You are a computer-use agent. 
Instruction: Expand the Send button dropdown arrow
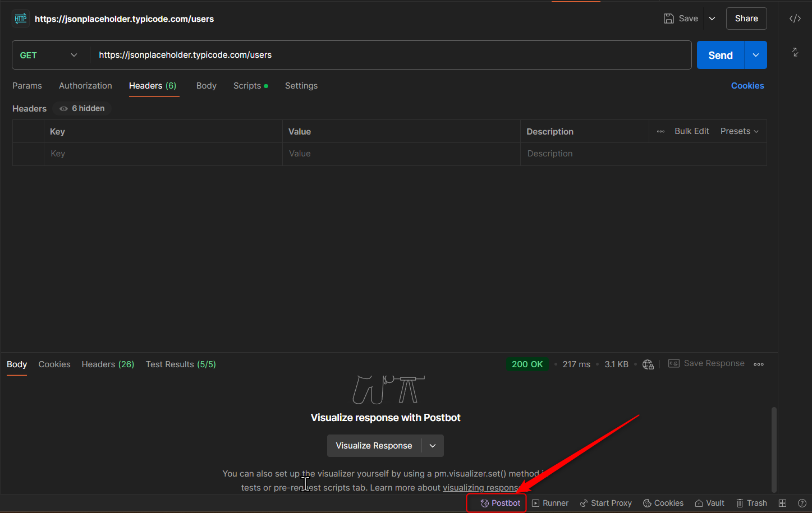coord(755,55)
